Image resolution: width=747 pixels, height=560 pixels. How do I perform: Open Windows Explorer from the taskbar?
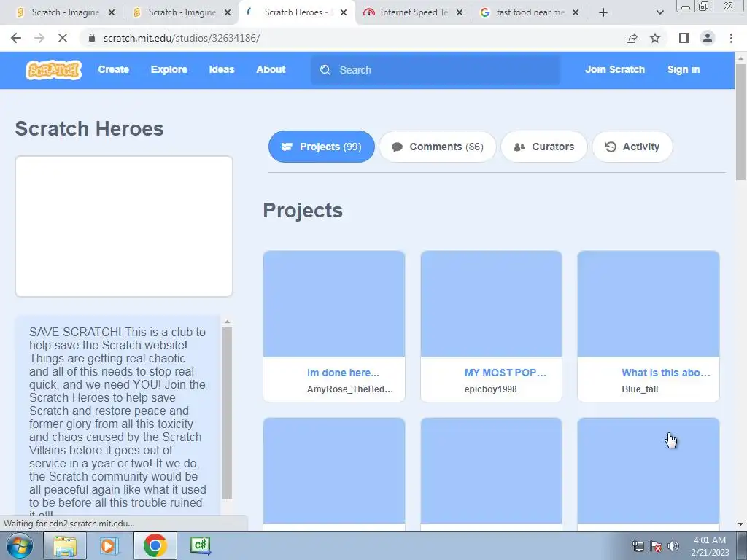[x=65, y=545]
